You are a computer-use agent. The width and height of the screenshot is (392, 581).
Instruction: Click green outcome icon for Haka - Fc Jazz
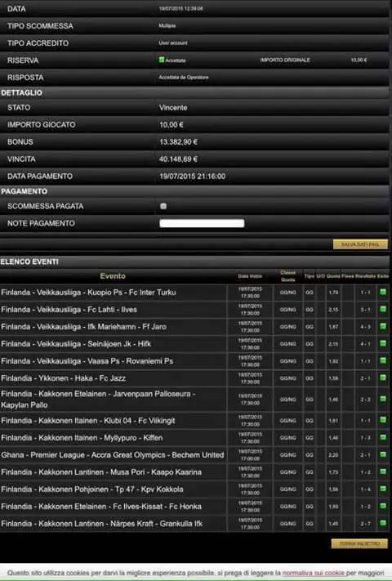tap(383, 378)
